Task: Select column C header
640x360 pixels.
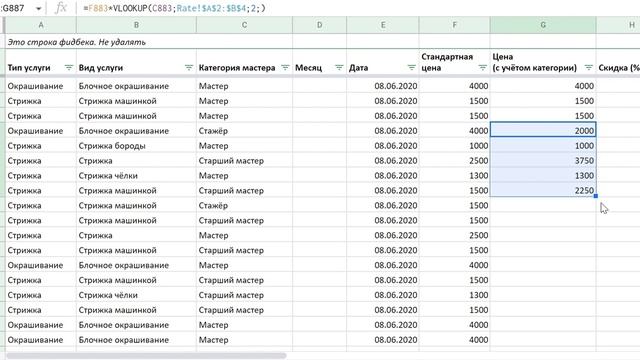Action: (x=244, y=25)
